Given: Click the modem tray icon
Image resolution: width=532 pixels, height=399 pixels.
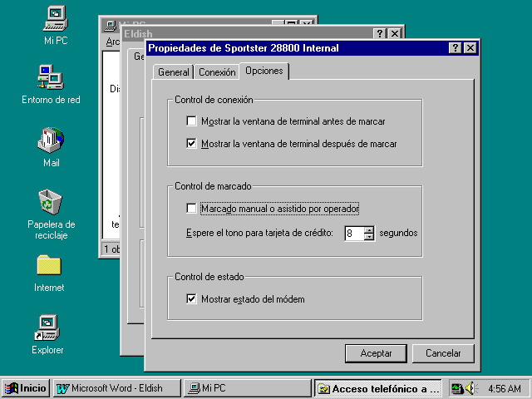Looking at the screenshot, I should 457,388.
